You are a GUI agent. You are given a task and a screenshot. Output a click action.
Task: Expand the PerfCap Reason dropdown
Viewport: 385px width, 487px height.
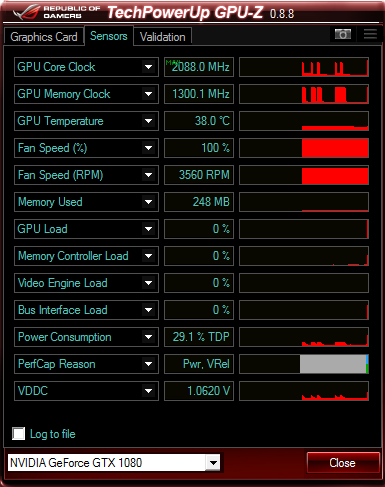click(x=148, y=364)
